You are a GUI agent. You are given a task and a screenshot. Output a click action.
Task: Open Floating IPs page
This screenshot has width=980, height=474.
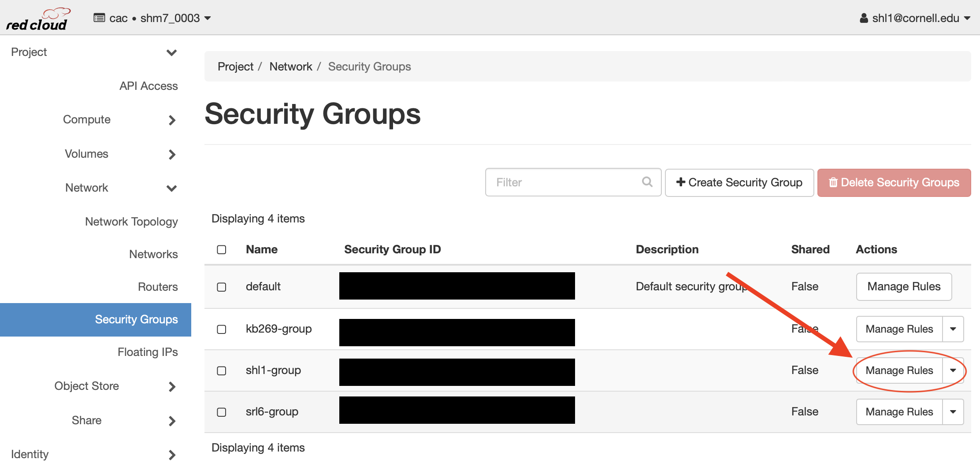148,352
